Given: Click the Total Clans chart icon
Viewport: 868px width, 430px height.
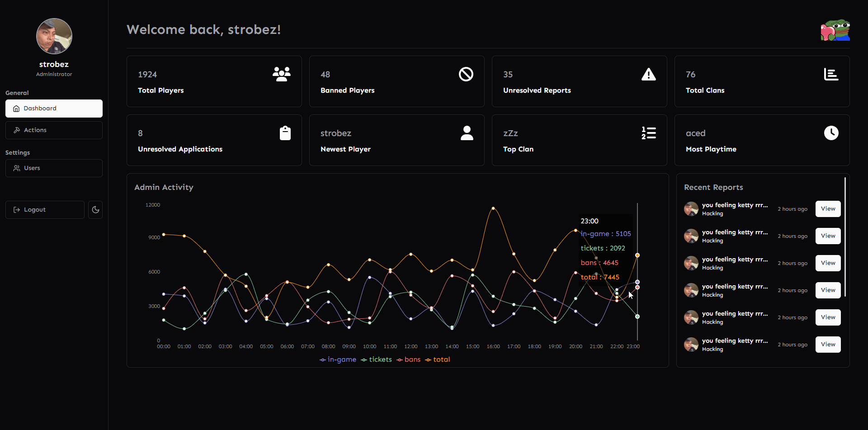Looking at the screenshot, I should tap(831, 74).
